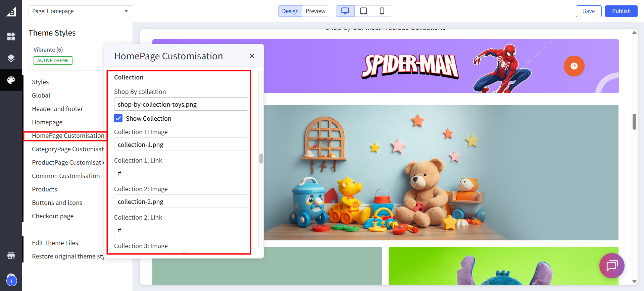Open the Page: Homepage dropdown

click(81, 11)
